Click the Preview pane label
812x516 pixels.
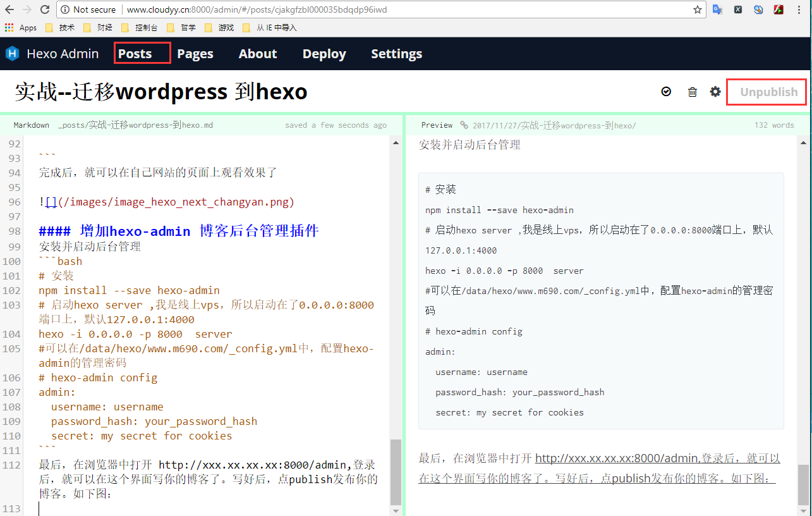437,125
